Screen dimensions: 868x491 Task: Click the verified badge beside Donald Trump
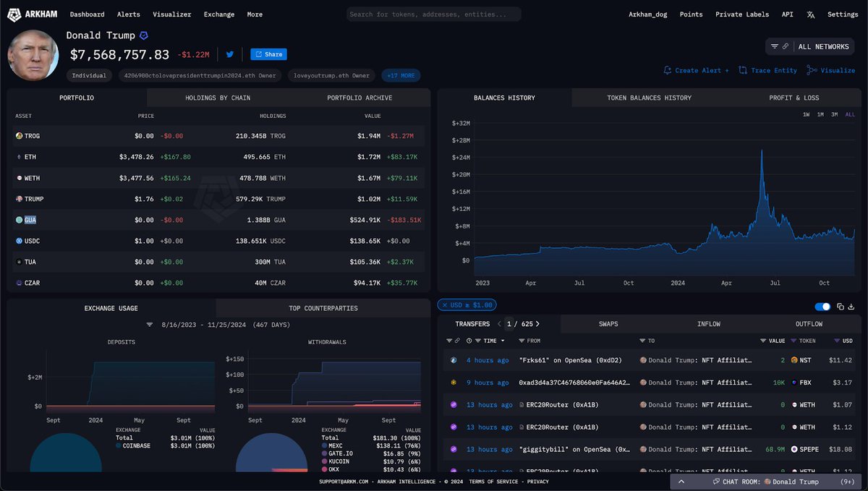click(x=144, y=35)
